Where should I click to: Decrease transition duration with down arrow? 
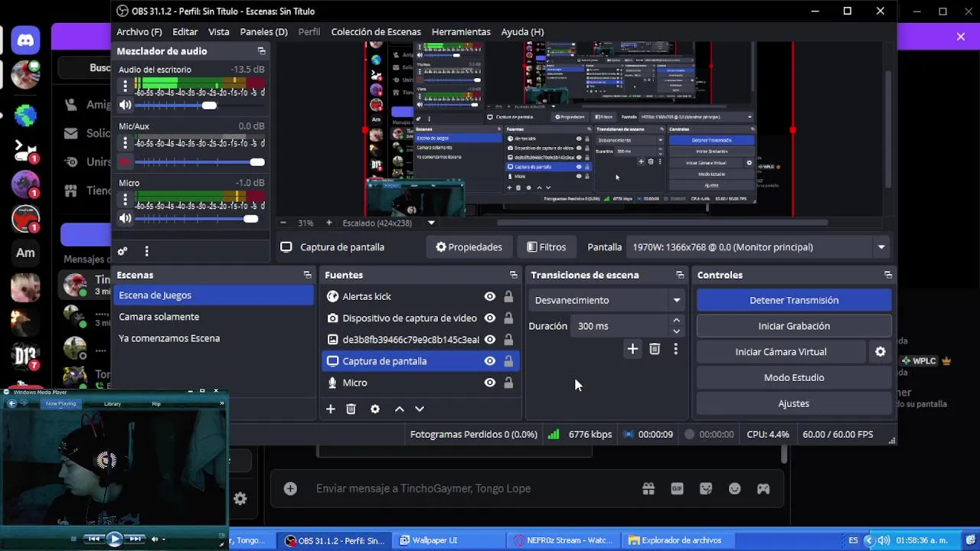point(676,331)
